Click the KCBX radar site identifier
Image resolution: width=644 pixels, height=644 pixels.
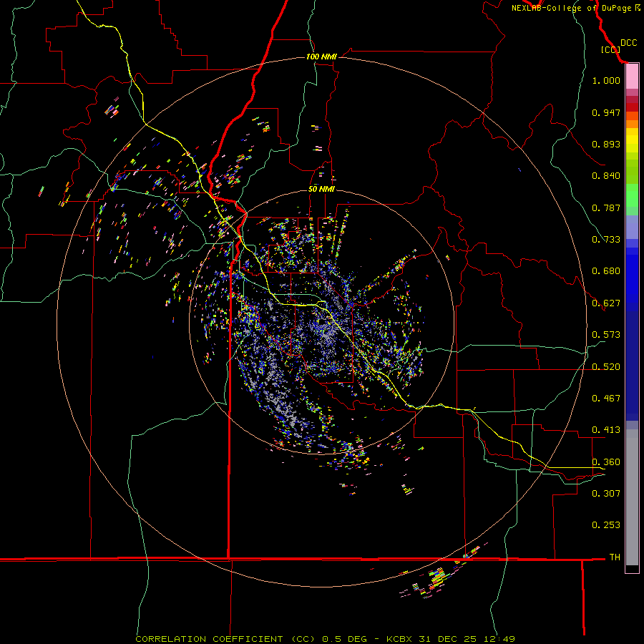coord(399,639)
